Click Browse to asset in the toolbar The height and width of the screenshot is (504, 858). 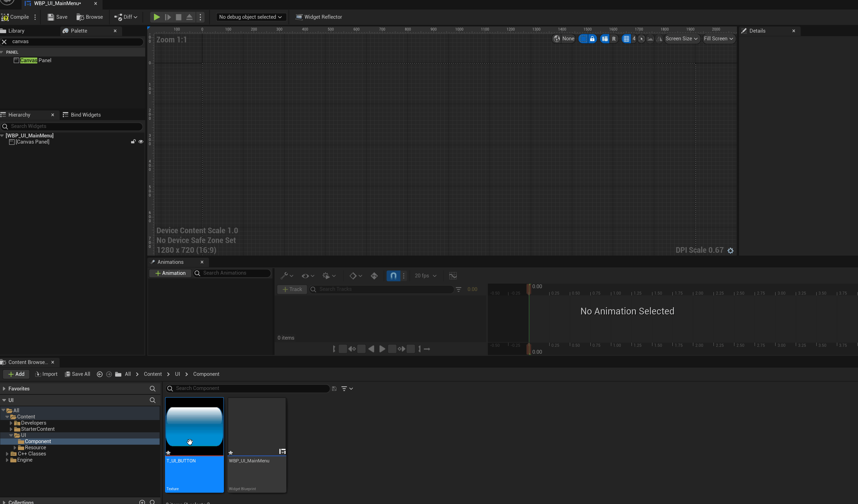pos(89,17)
